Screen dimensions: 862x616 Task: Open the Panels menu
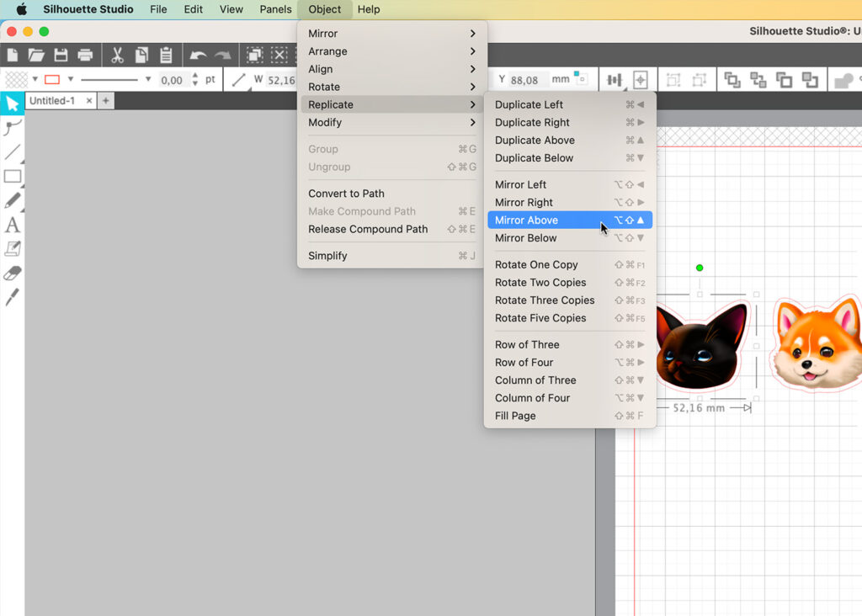275,9
